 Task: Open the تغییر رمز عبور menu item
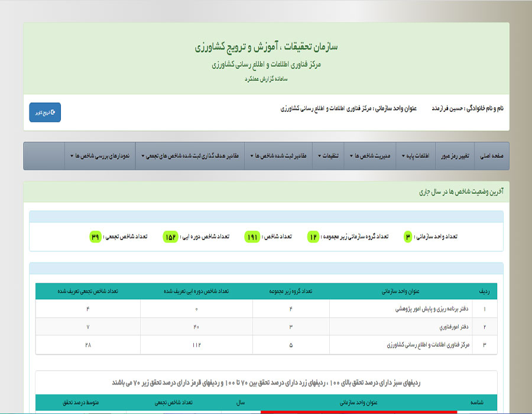pos(455,156)
